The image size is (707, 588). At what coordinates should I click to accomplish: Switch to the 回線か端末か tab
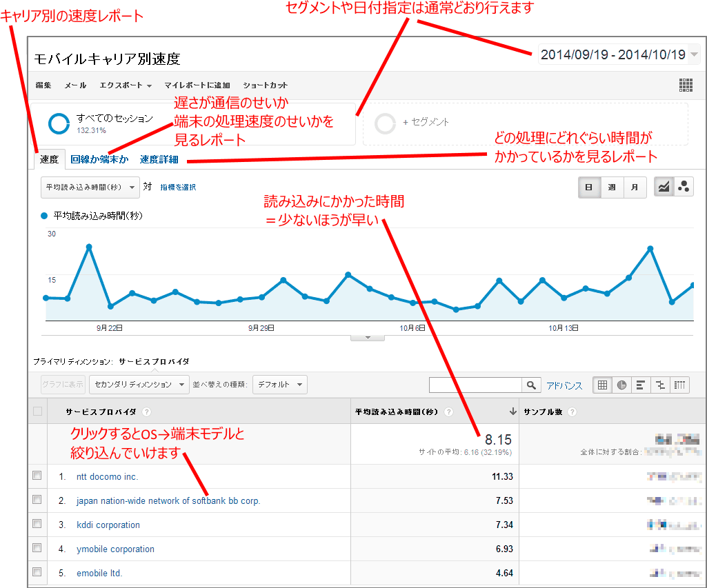pyautogui.click(x=99, y=159)
